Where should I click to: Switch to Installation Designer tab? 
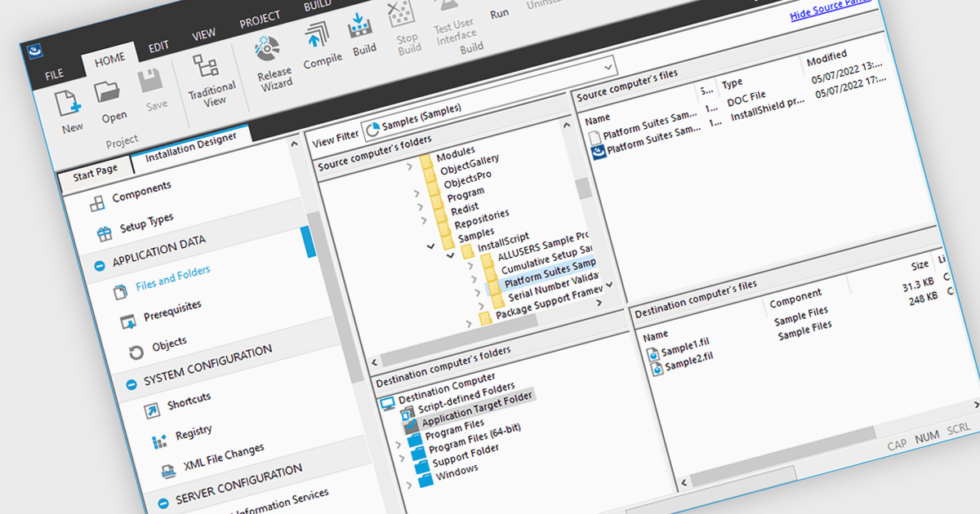click(x=191, y=146)
